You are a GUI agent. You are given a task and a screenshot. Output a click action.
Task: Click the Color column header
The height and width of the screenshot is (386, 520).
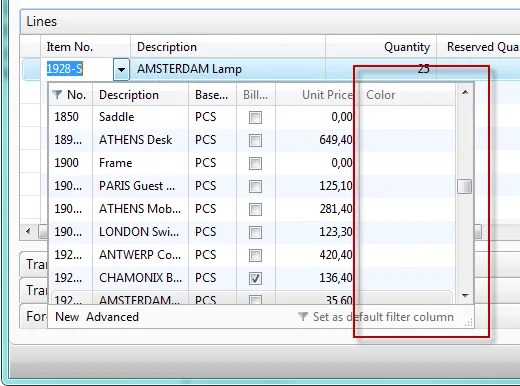(380, 95)
